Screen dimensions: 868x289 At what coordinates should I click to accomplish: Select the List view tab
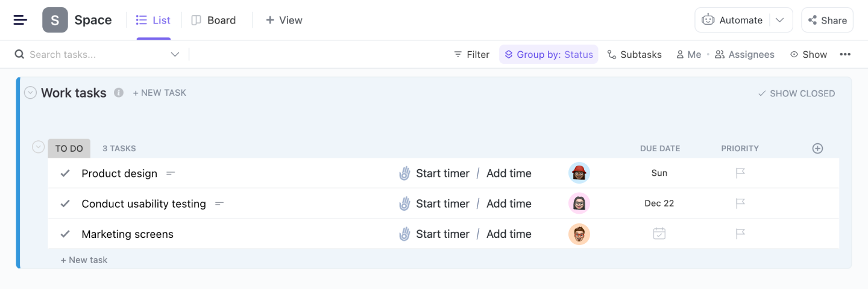(154, 20)
